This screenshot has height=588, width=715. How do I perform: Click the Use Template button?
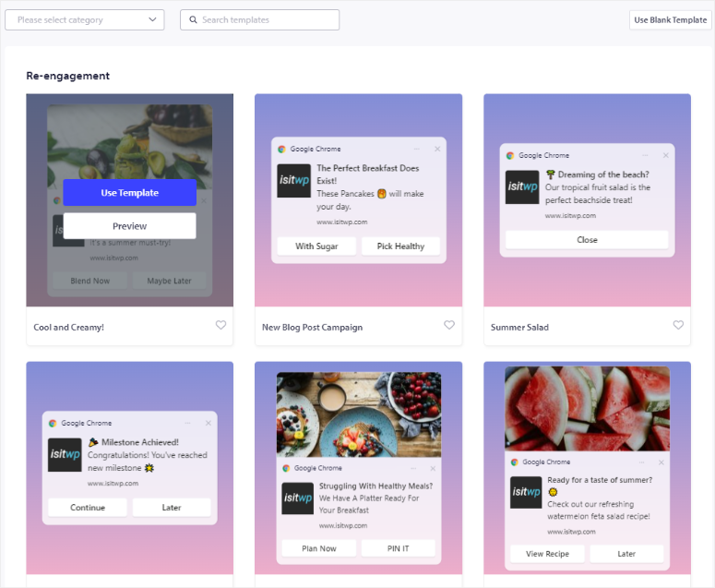tap(129, 193)
